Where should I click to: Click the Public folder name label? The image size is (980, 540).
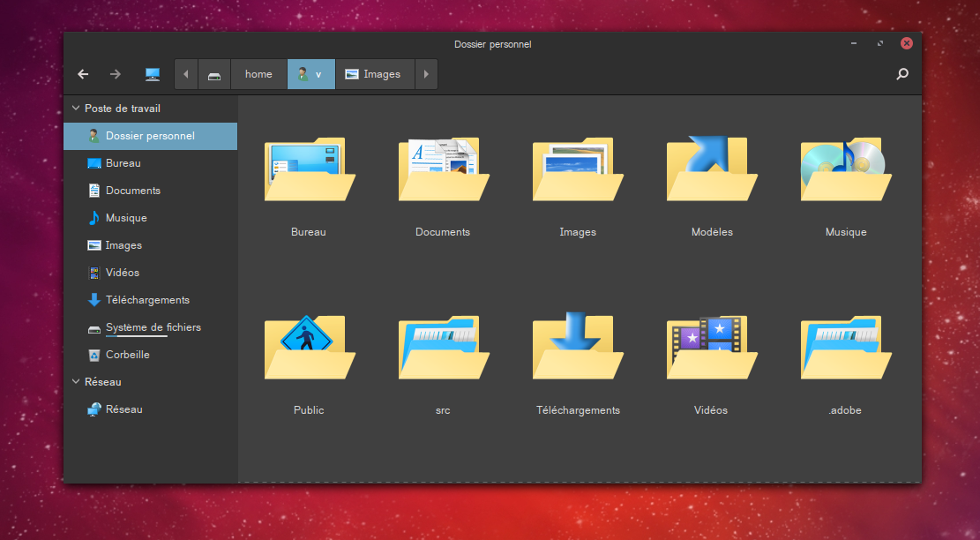pyautogui.click(x=309, y=410)
